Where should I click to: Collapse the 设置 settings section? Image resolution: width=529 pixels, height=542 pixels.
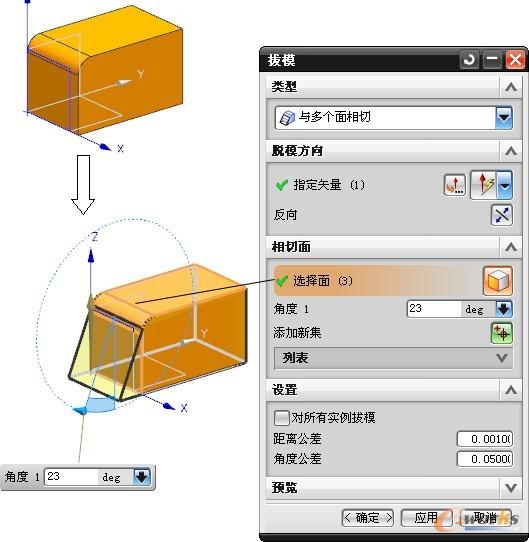[x=511, y=390]
